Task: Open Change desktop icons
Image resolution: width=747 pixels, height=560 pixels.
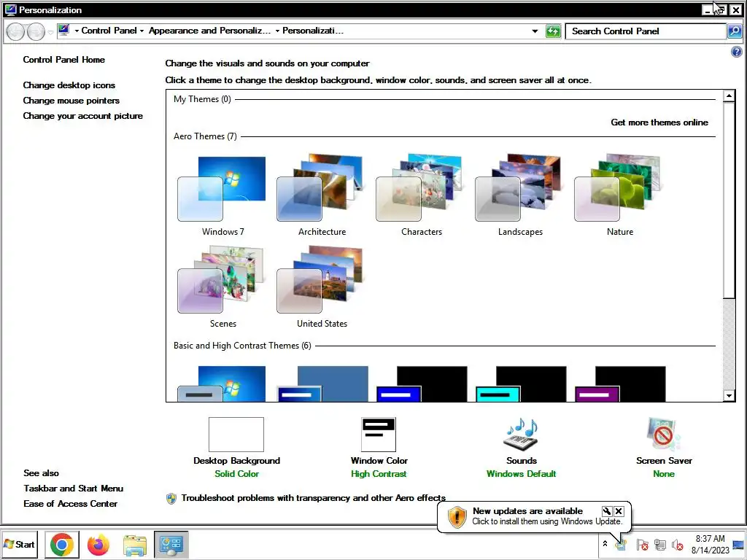Action: [69, 85]
